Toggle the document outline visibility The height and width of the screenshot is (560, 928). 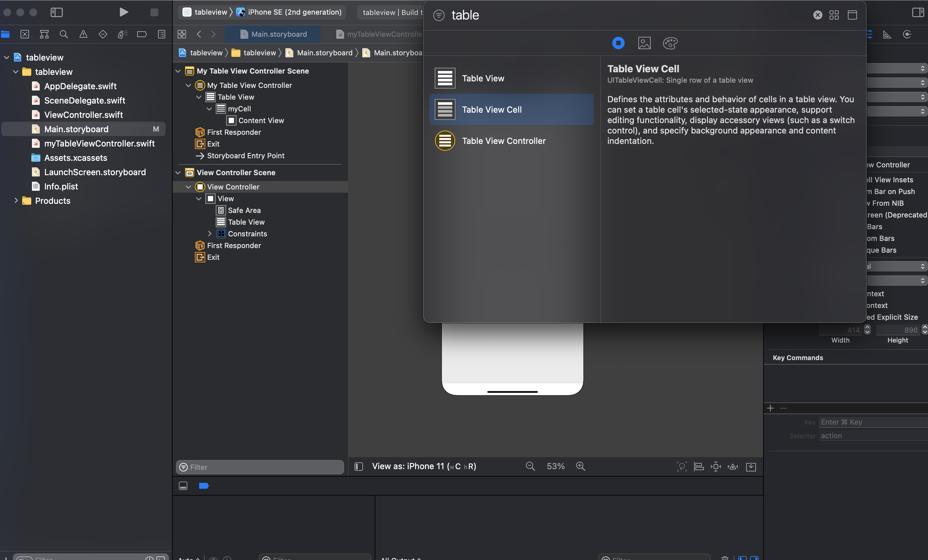tap(358, 467)
